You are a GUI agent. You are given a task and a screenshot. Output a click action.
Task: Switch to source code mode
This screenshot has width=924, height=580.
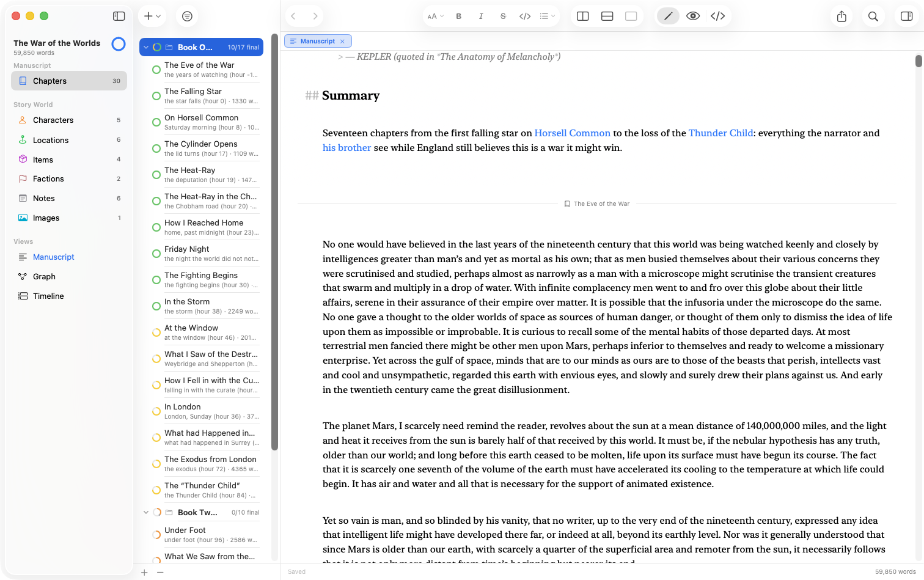718,17
